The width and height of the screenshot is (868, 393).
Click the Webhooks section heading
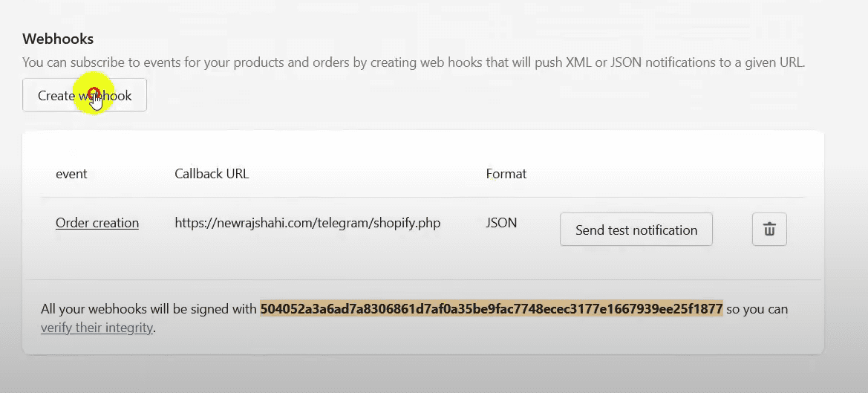(x=58, y=39)
